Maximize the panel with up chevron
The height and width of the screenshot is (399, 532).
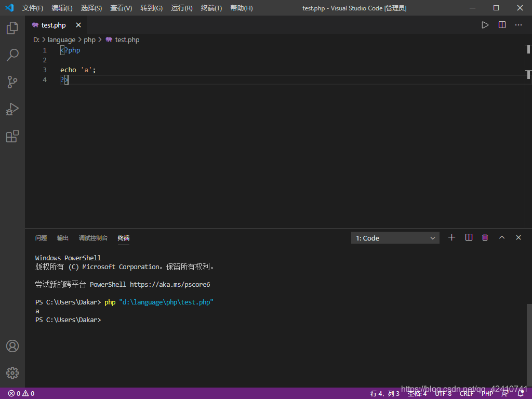pos(502,237)
